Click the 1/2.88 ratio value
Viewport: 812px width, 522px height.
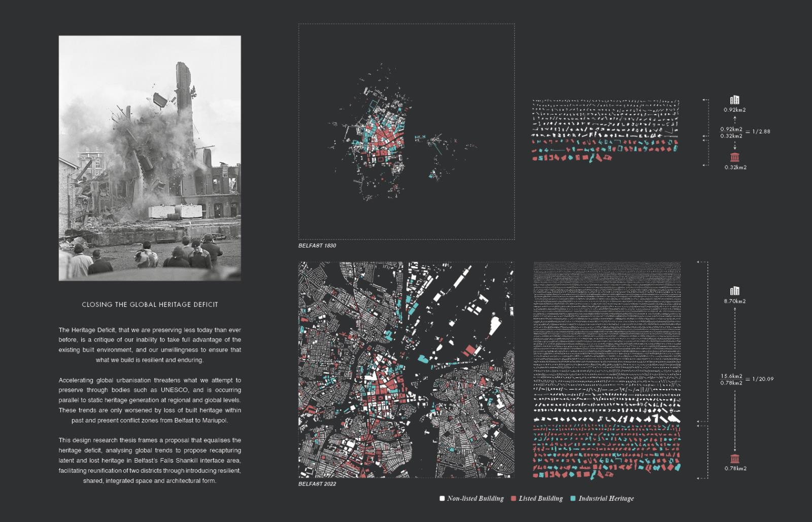tap(761, 131)
